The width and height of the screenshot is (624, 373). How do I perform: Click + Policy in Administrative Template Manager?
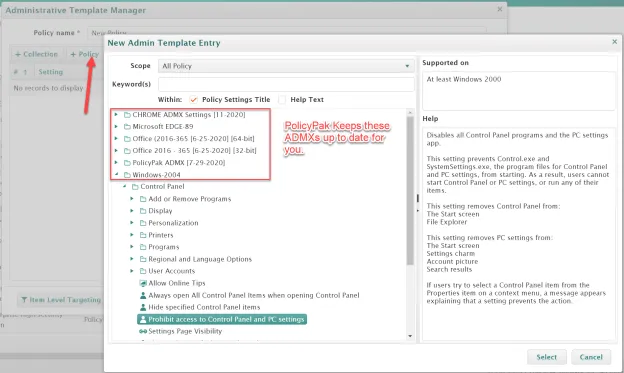coord(84,54)
